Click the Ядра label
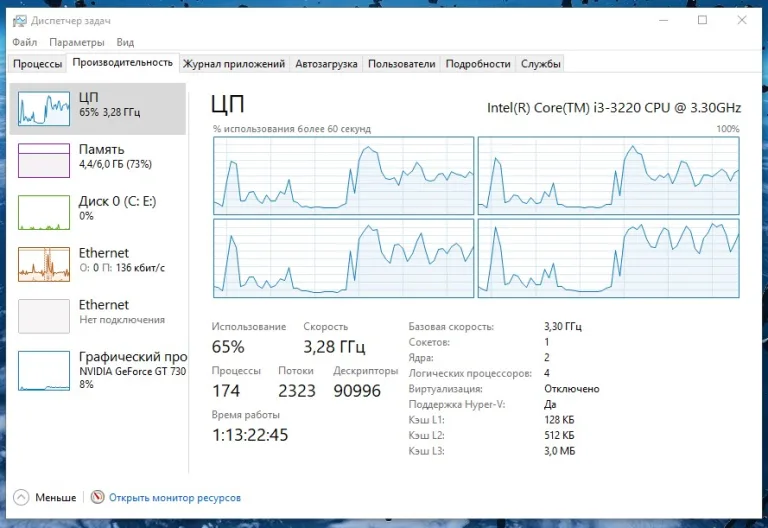 point(421,358)
